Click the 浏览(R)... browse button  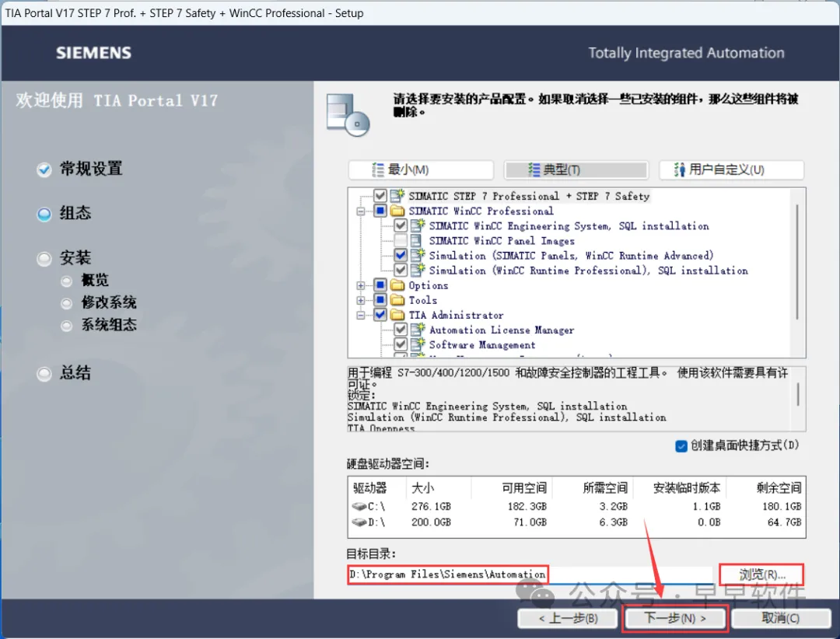pyautogui.click(x=761, y=574)
